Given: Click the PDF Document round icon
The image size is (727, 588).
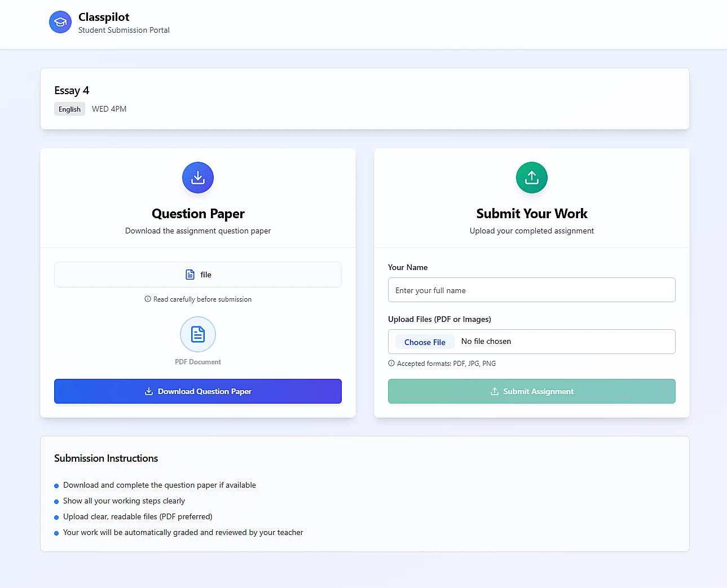Looking at the screenshot, I should tap(198, 334).
